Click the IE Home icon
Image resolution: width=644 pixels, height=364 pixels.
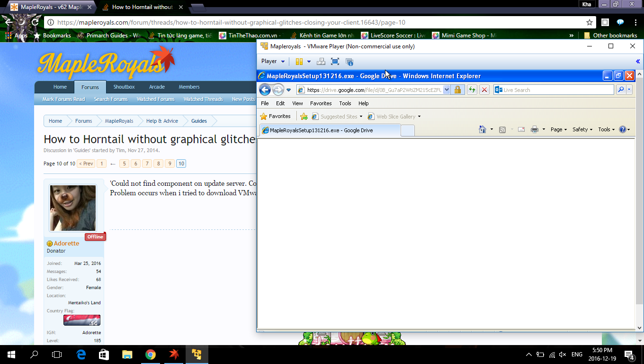pyautogui.click(x=482, y=129)
